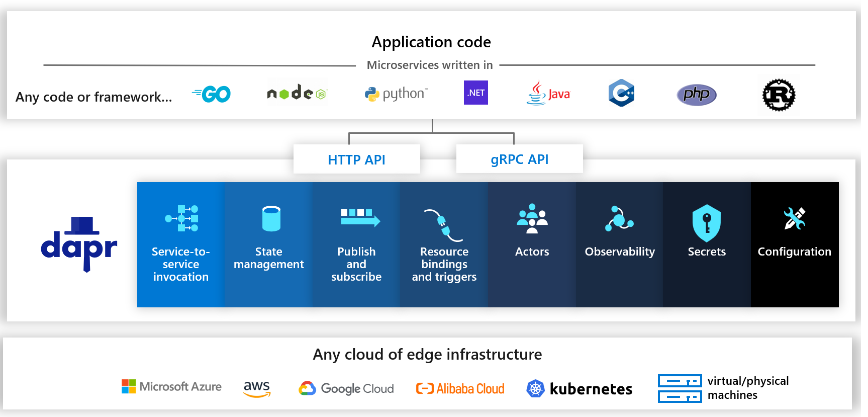Screen dimensions: 868x417
Task: Click the Java logo
Action: (x=548, y=93)
